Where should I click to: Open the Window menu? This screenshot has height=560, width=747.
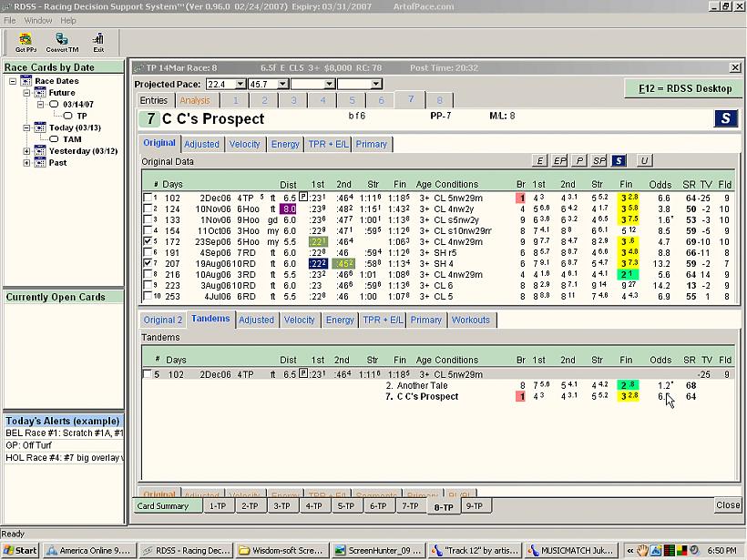(x=37, y=20)
